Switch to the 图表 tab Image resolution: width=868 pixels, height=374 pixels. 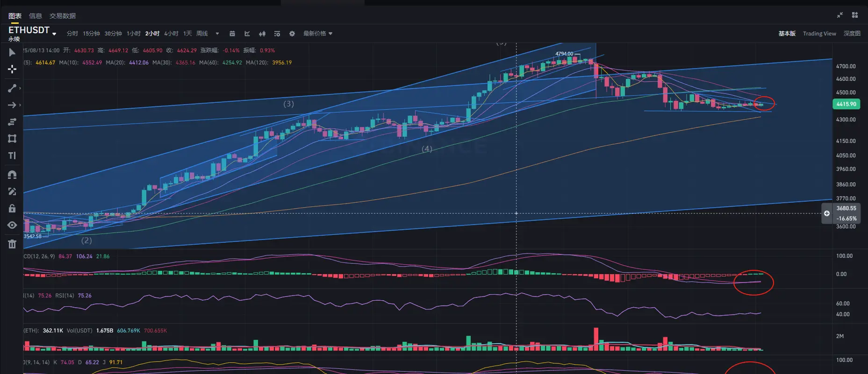click(x=15, y=16)
